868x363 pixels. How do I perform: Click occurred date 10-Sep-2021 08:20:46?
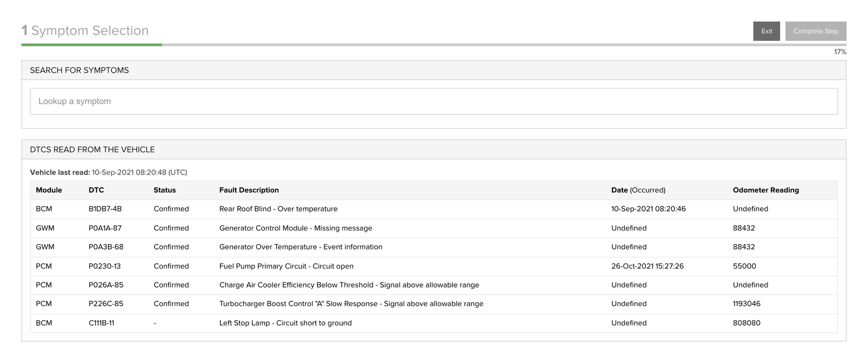(648, 209)
